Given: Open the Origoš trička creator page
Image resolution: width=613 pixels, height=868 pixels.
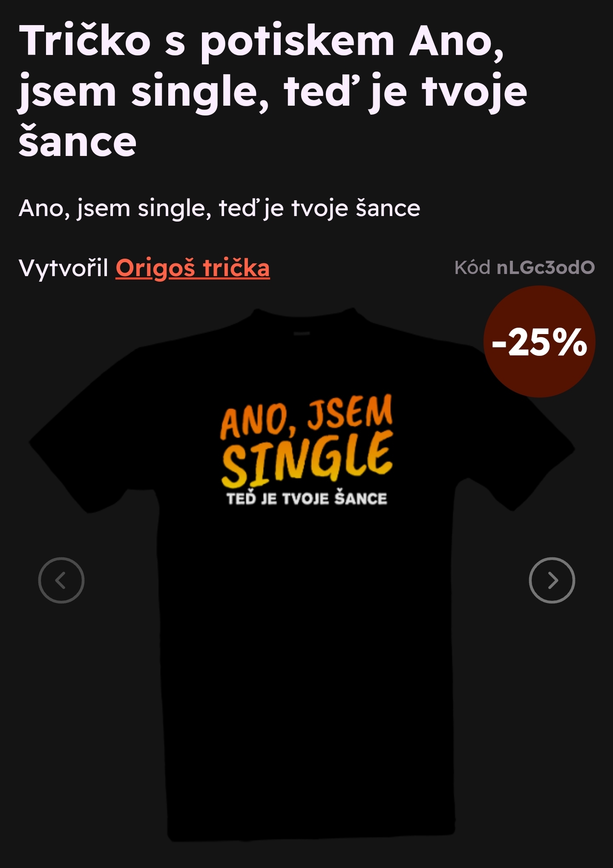Looking at the screenshot, I should coord(193,268).
